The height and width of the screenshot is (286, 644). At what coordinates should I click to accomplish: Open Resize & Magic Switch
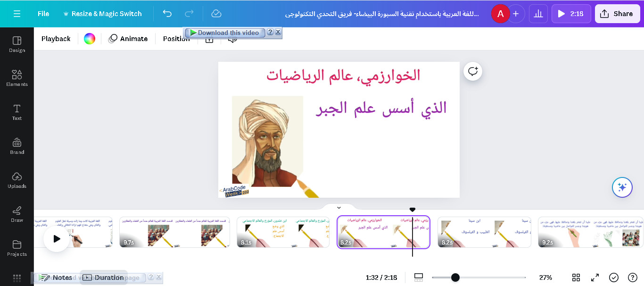(x=102, y=14)
